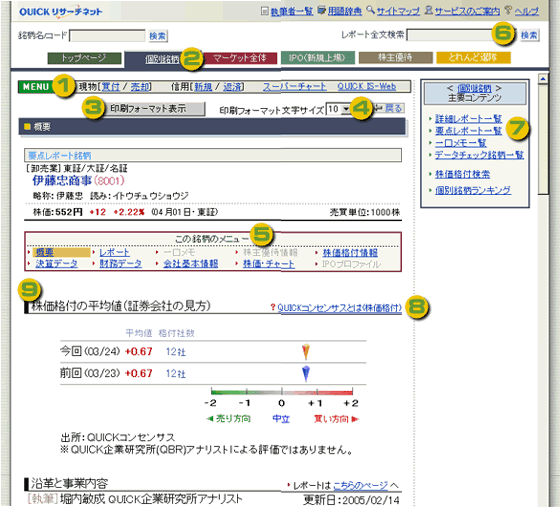The width and height of the screenshot is (560, 510).
Task: Open the サイトマップ link
Action: click(x=398, y=11)
